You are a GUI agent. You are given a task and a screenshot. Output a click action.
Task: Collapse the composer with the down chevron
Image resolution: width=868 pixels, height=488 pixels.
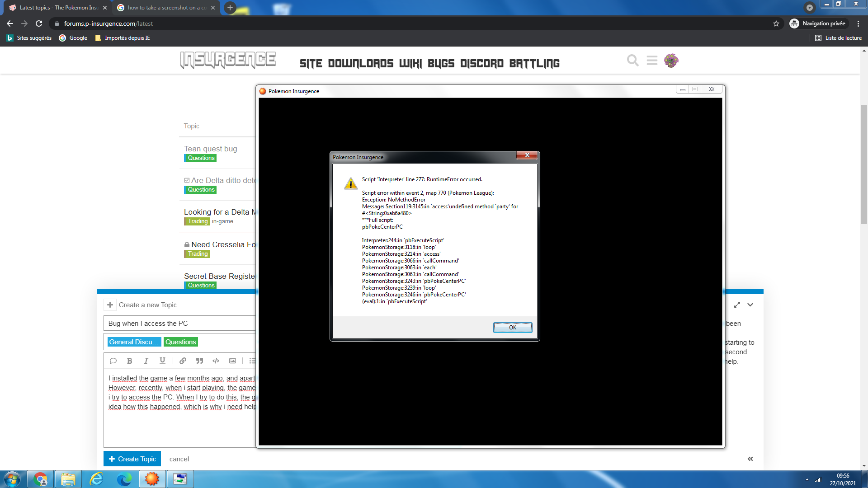(x=750, y=305)
